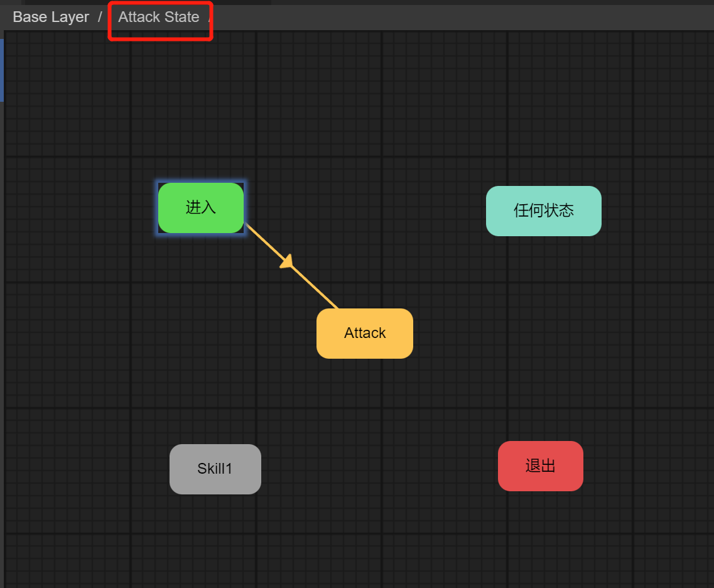This screenshot has width=714, height=588.
Task: Select the gray Skill1 state node
Action: (215, 469)
